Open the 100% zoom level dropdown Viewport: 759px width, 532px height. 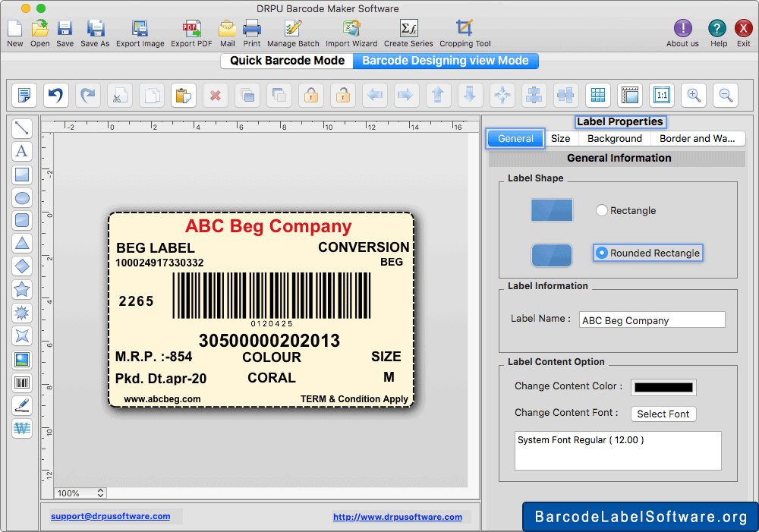coord(80,493)
